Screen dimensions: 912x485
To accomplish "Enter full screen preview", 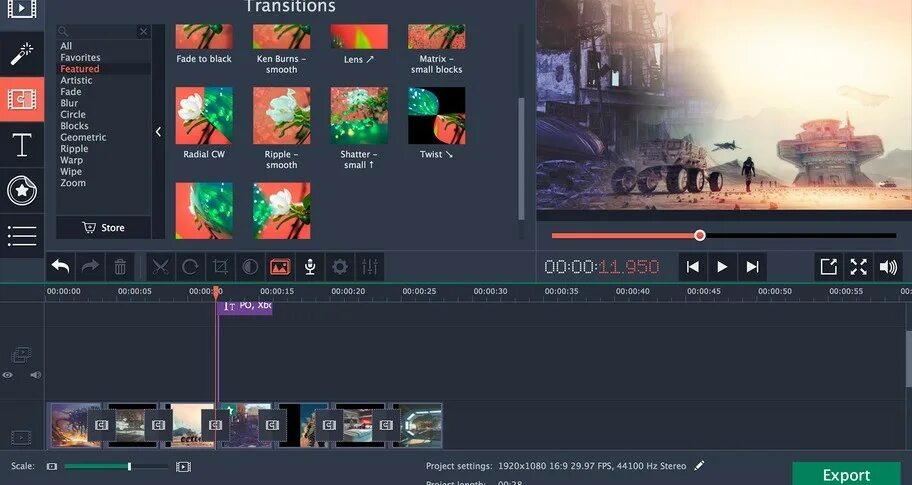I will [x=858, y=267].
